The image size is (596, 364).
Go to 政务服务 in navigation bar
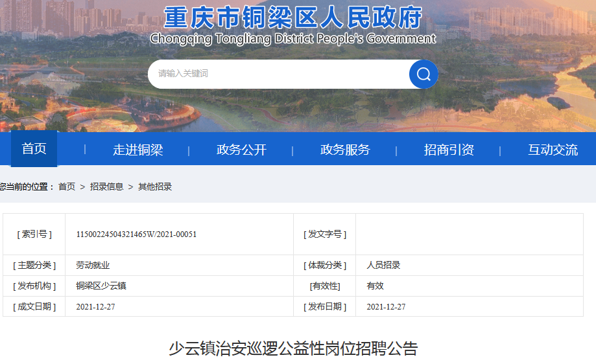point(345,150)
